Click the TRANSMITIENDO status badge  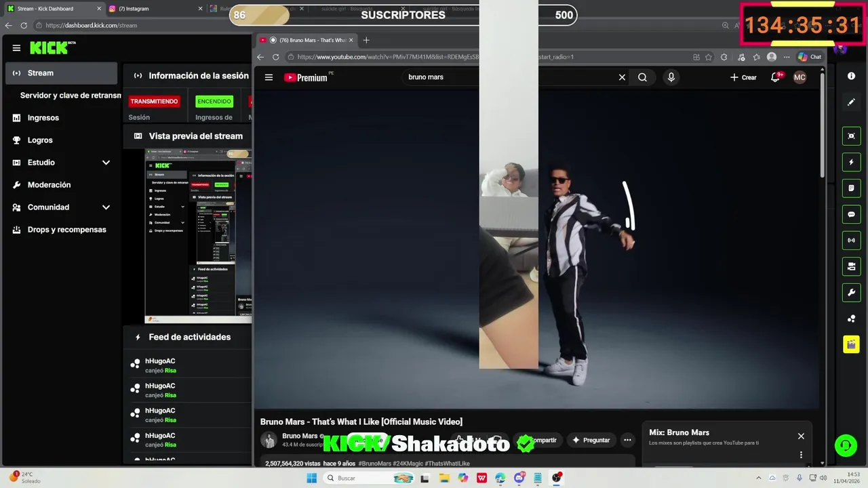(154, 102)
